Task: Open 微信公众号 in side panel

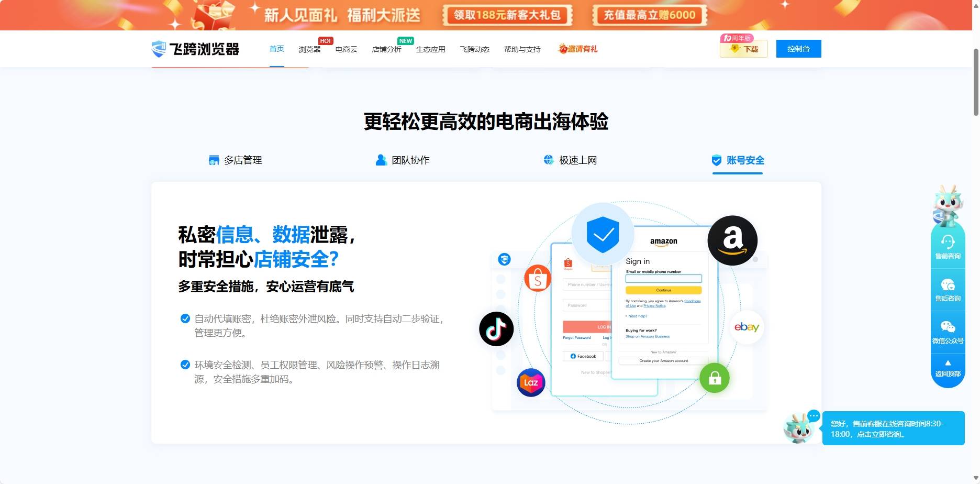Action: [948, 332]
